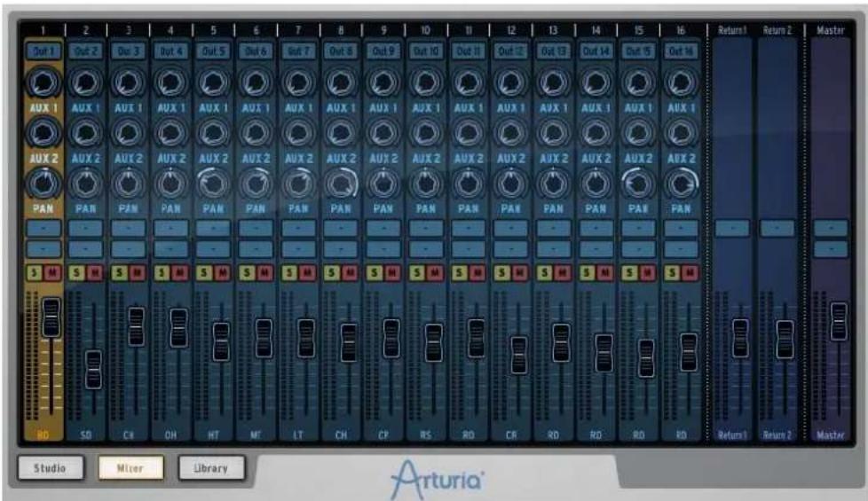Select the channel 2 SD name label
The width and height of the screenshot is (868, 501).
[86, 435]
